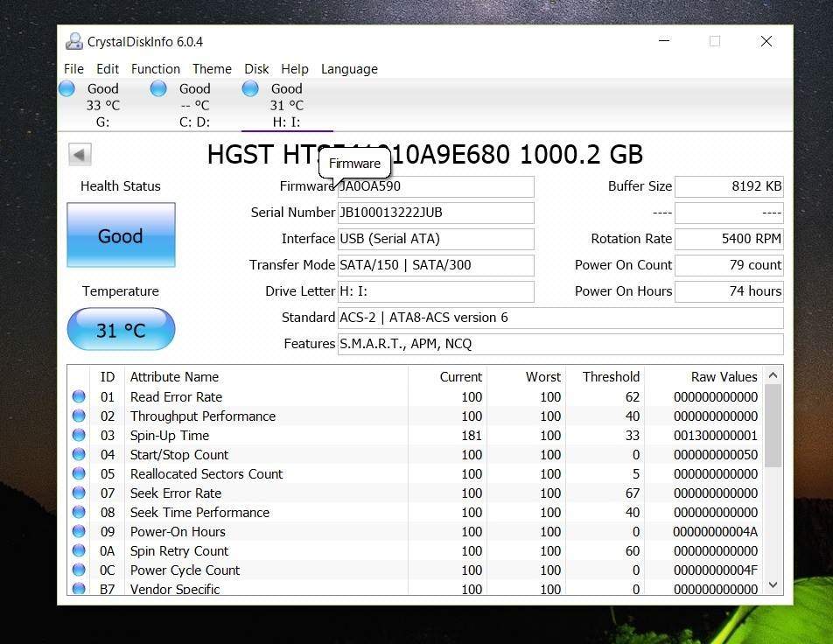The image size is (833, 644).
Task: Select the Start/Stop Count row name
Action: [x=179, y=455]
